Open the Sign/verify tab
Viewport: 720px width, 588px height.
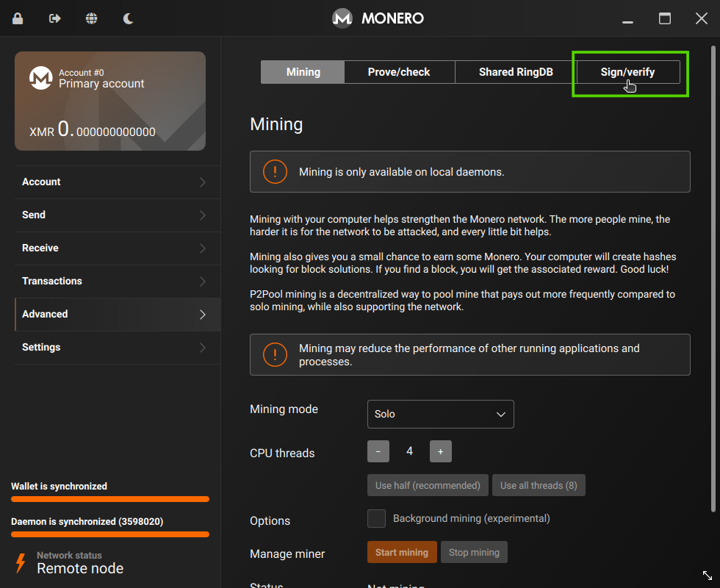(627, 72)
